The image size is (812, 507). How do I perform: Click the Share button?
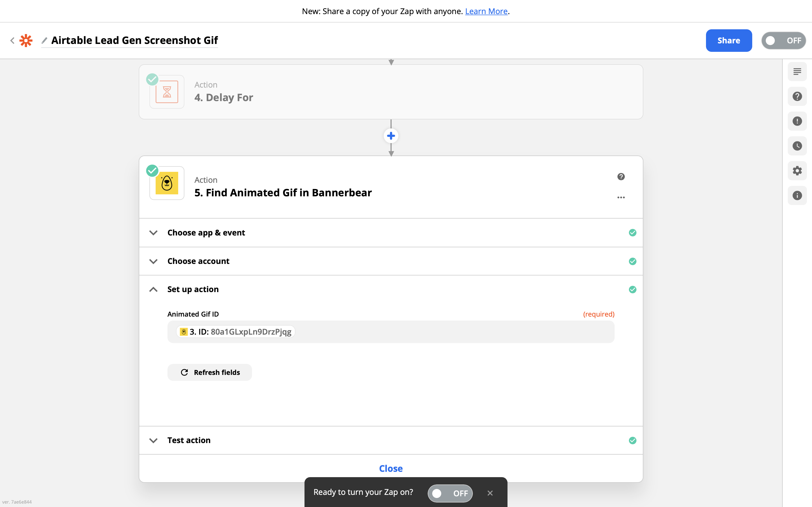point(729,41)
